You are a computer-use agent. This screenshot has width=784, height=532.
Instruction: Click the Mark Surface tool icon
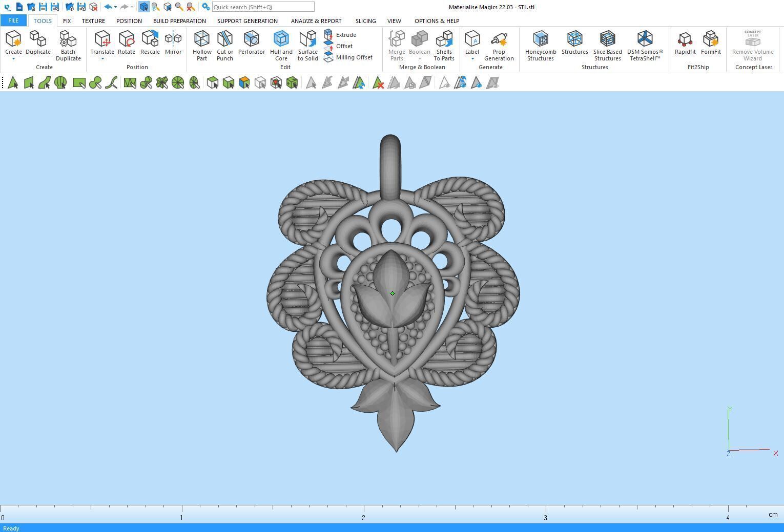(45, 82)
